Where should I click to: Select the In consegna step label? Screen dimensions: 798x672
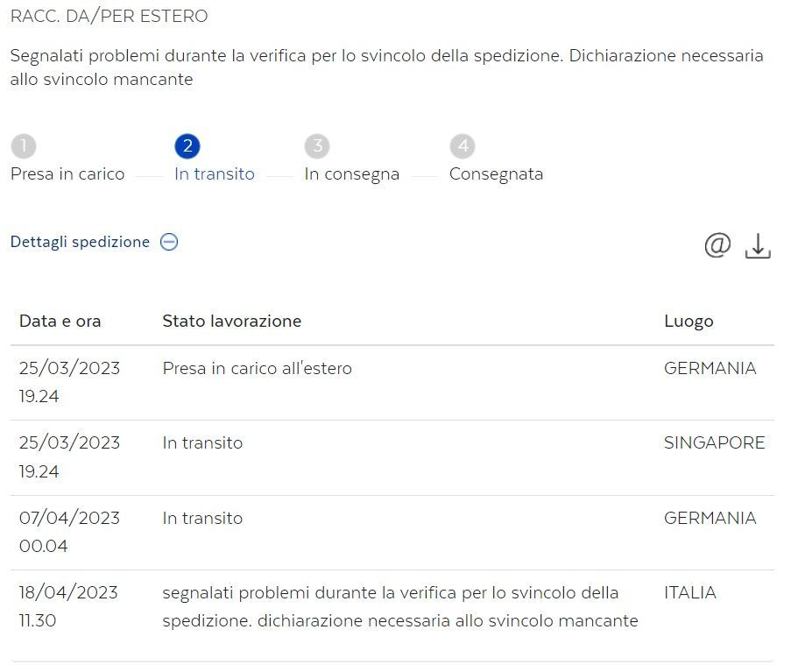[351, 174]
